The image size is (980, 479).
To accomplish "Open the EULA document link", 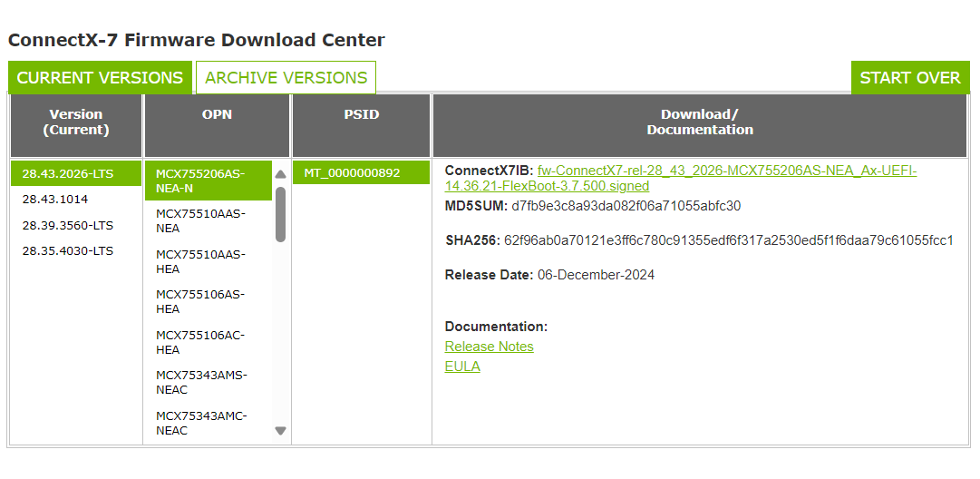I will pyautogui.click(x=462, y=367).
